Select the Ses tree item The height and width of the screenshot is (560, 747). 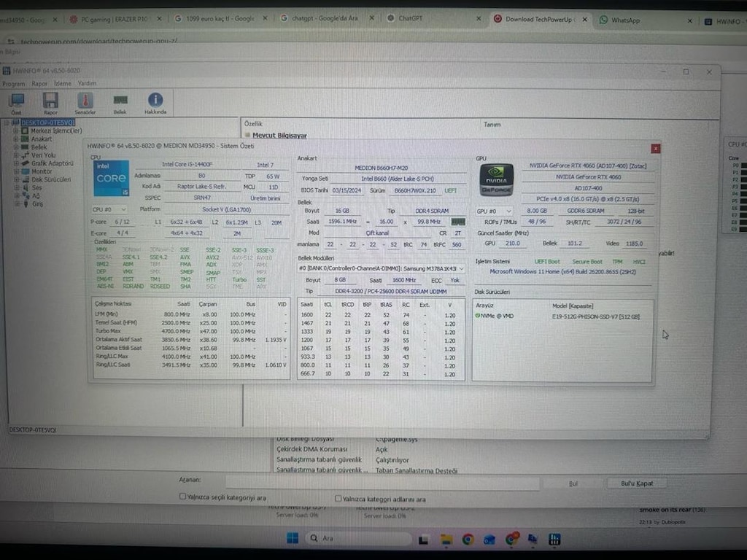pyautogui.click(x=36, y=187)
